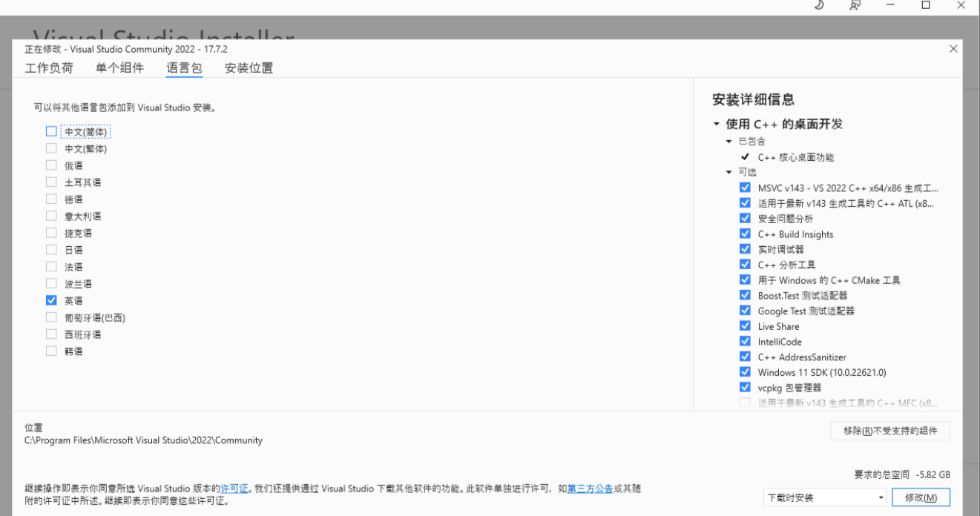The height and width of the screenshot is (516, 980).
Task: Click 移除不受支持的组件 button
Action: [890, 431]
